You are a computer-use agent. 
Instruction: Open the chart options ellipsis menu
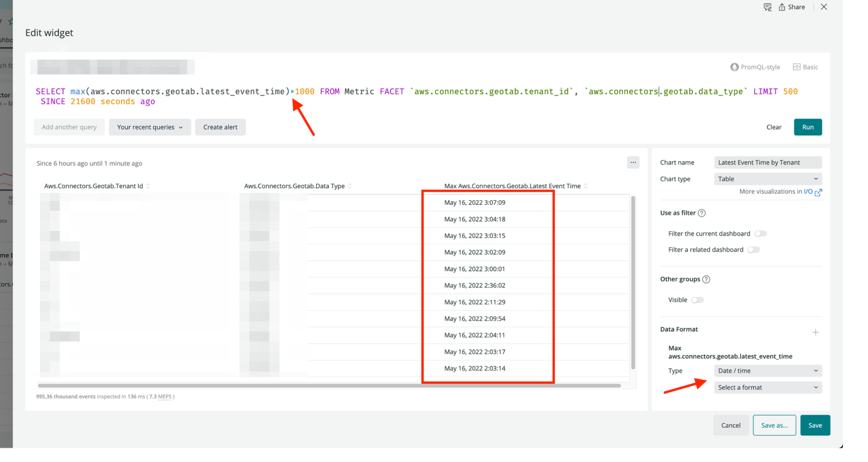coord(633,163)
